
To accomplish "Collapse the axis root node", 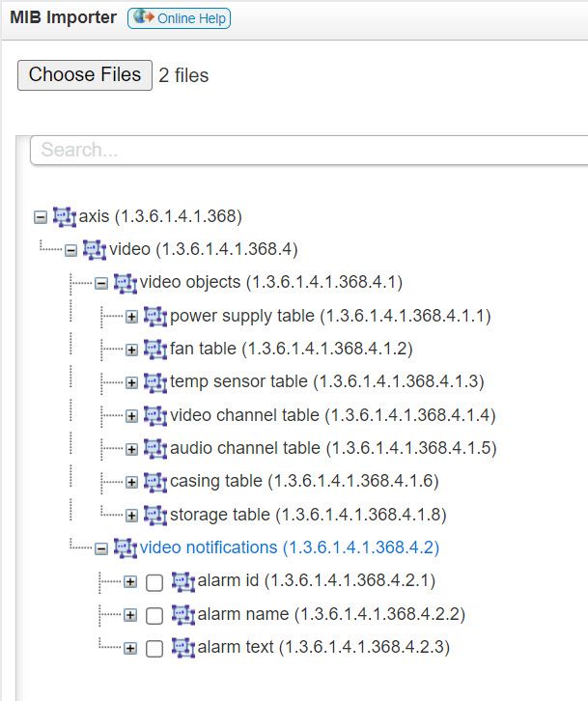I will tap(40, 216).
